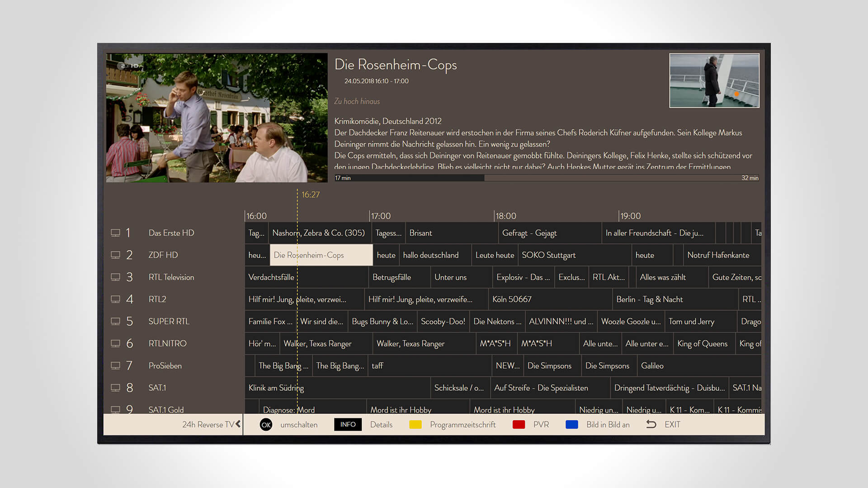Expand channel 7 ProSieben row

click(x=166, y=365)
